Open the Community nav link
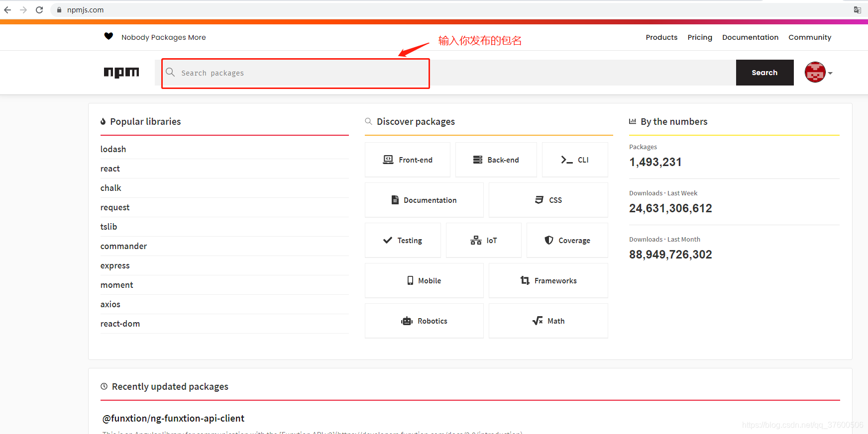The width and height of the screenshot is (868, 434). click(810, 37)
